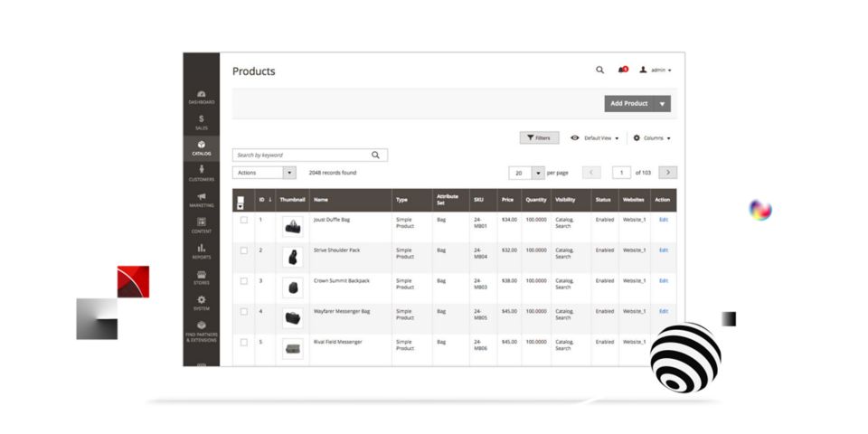This screenshot has height=434, width=868.
Task: Go to the previous page
Action: pyautogui.click(x=591, y=173)
